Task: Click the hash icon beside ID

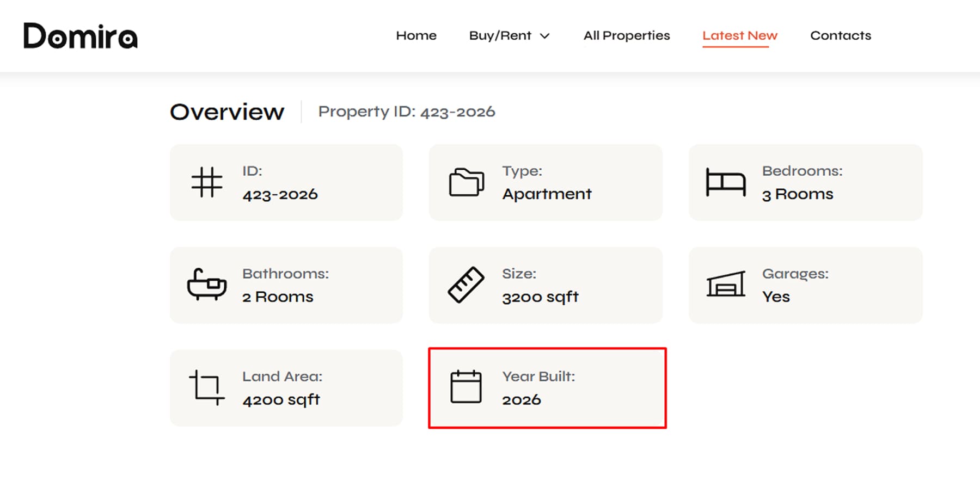Action: point(207,182)
